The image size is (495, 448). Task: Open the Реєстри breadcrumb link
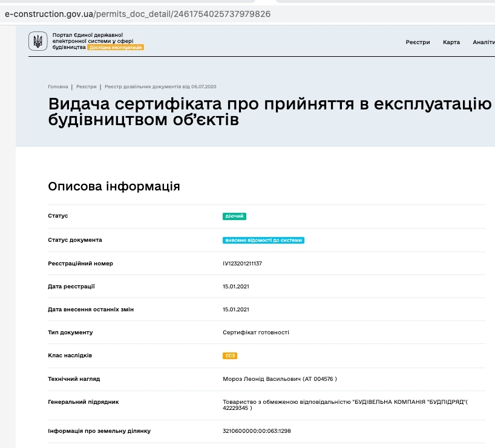86,86
